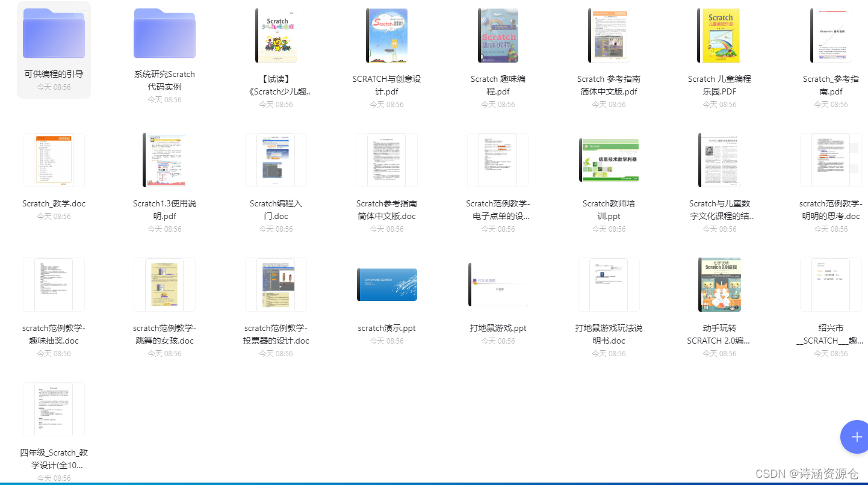Viewport: 868px width, 485px height.
Task: Click file name 打地鼠游戏.ppt
Action: point(498,328)
